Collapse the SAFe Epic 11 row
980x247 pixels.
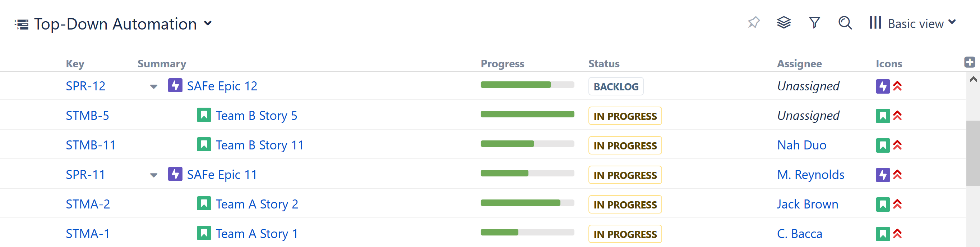tap(154, 175)
